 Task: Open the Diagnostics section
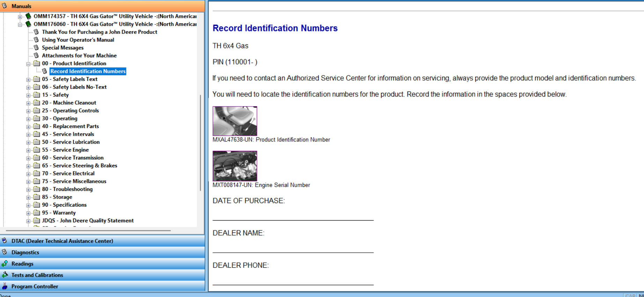[102, 252]
